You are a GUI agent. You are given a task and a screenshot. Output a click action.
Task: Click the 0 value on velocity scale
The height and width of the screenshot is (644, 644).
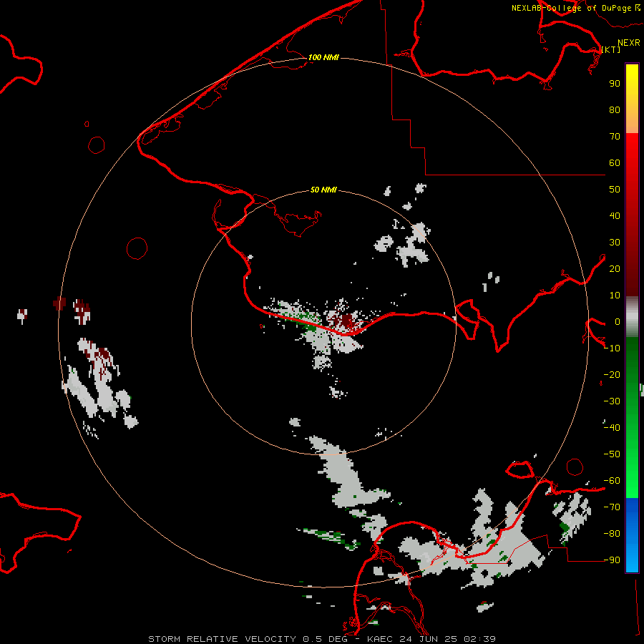tap(617, 321)
